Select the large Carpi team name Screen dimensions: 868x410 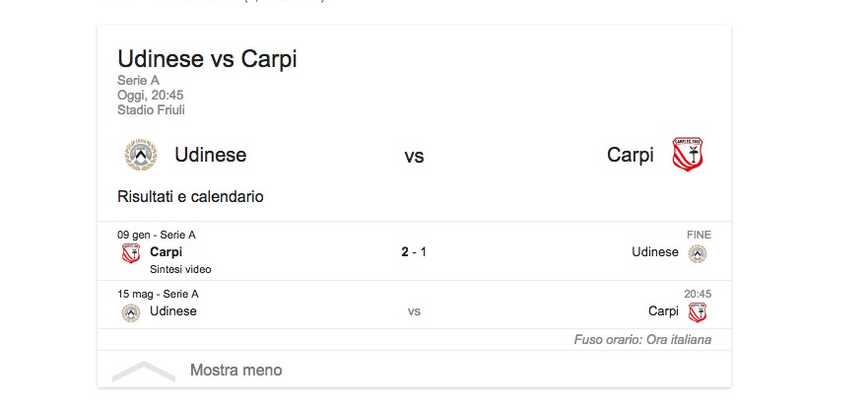(x=631, y=155)
